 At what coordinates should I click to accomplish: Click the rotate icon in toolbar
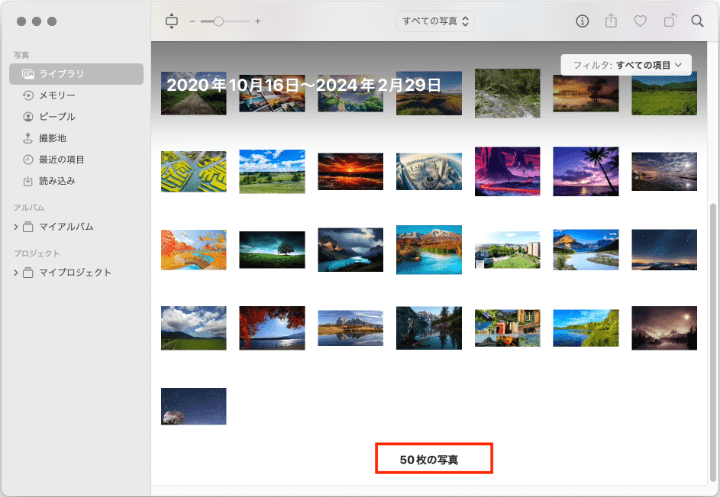click(x=669, y=21)
